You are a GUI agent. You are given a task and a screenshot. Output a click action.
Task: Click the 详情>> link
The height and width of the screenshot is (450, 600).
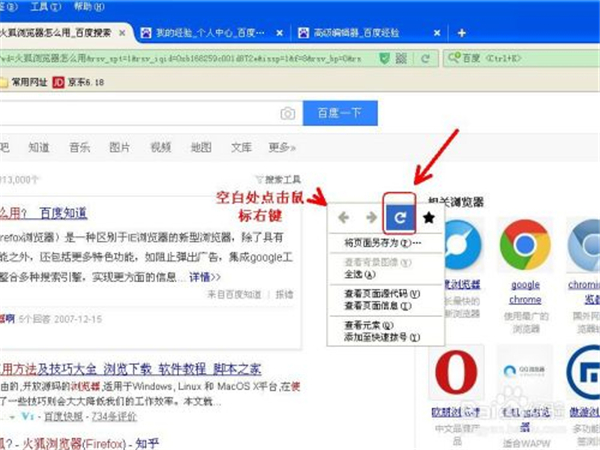(205, 277)
